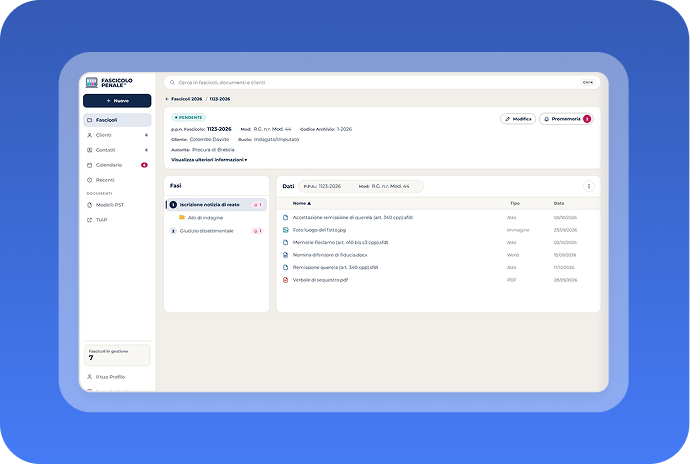This screenshot has height=464, width=690.
Task: Click the Ctrl K shortcut badge
Action: [x=587, y=82]
